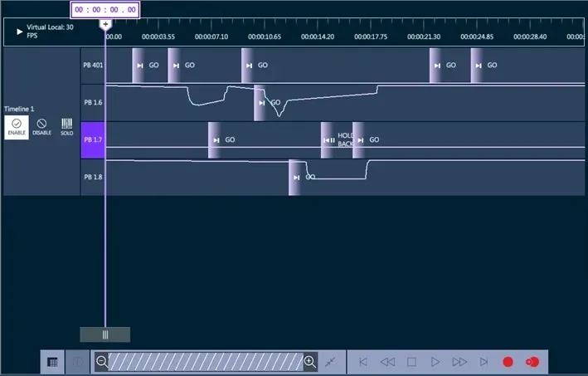This screenshot has width=588, height=376.
Task: Select the PB 1.8 track label
Action: point(93,177)
